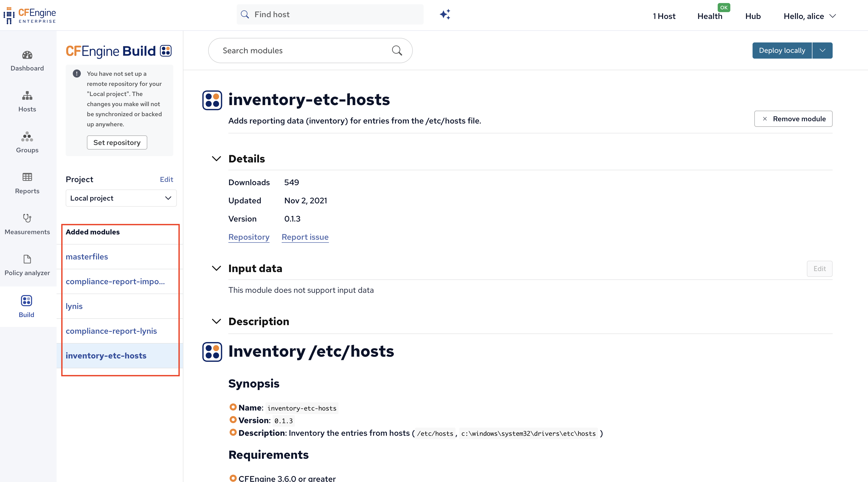Image resolution: width=868 pixels, height=482 pixels.
Task: Click the inventory-etc-hosts module icon beside title
Action: click(212, 100)
